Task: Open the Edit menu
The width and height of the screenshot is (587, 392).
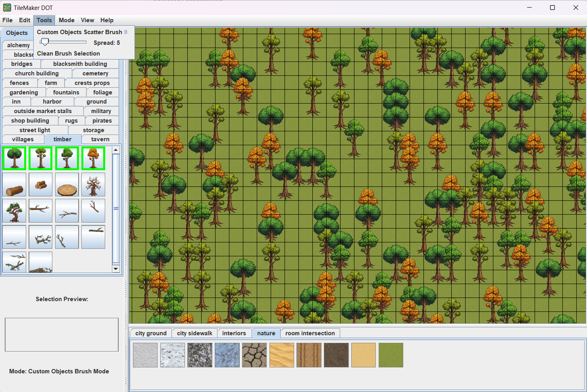Action: (25, 20)
